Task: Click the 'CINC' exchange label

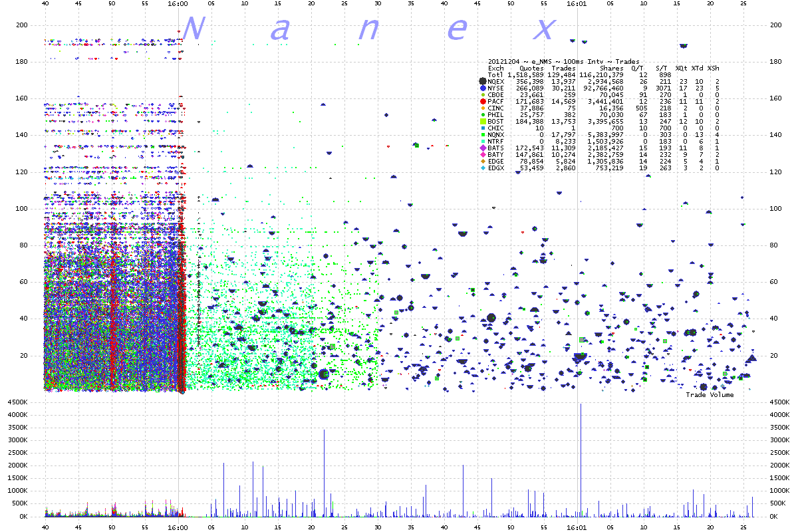Action: click(x=495, y=108)
